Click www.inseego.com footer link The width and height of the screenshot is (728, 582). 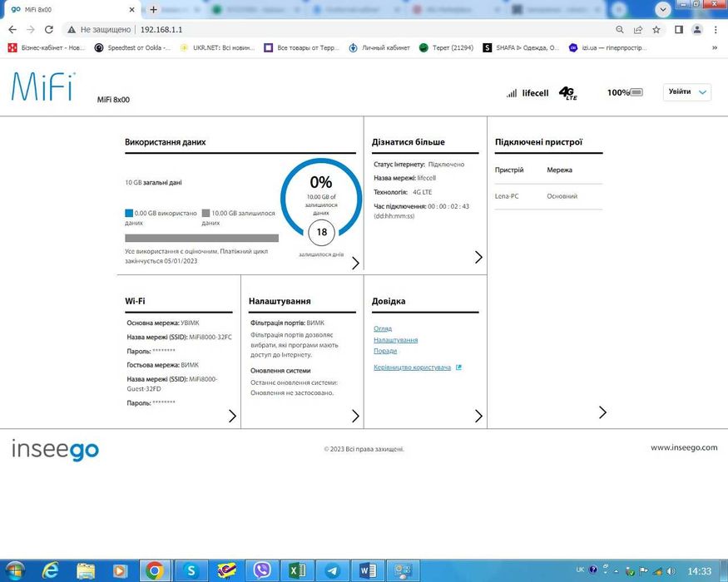[x=684, y=448]
